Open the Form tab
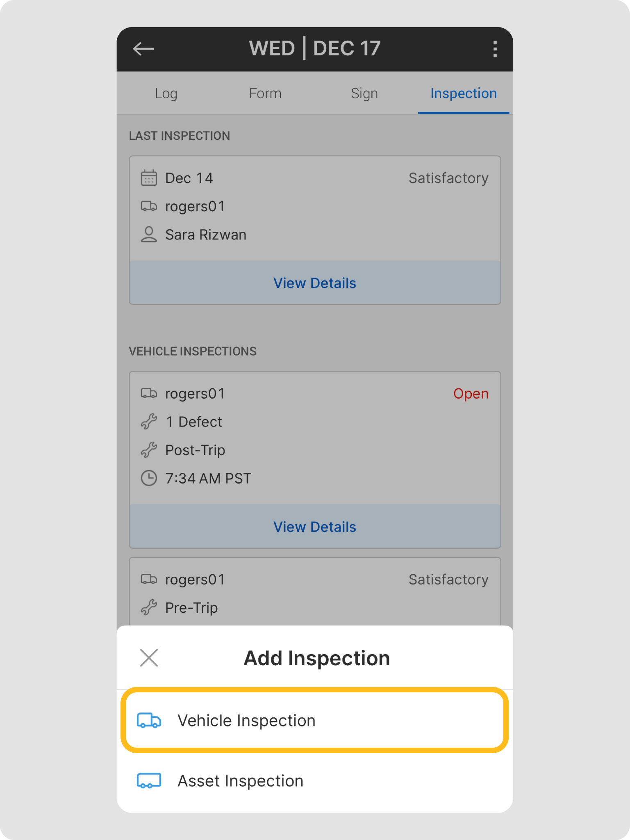This screenshot has width=630, height=840. (x=265, y=94)
